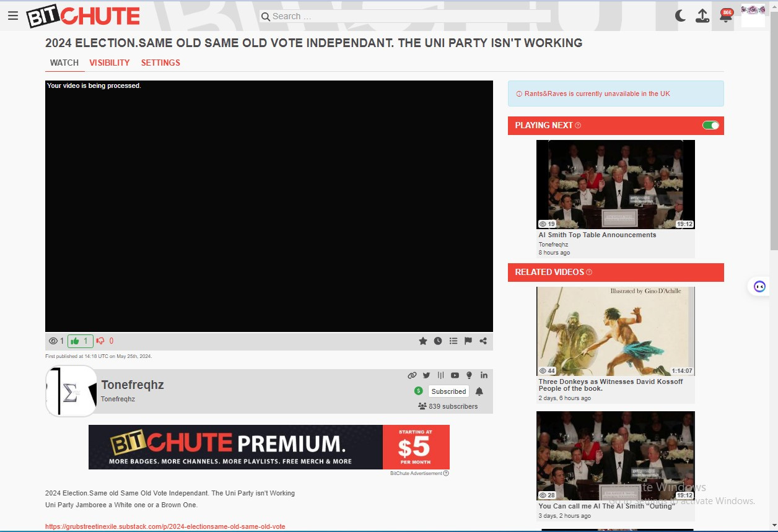Switch to the SETTINGS tab
778x532 pixels.
coord(160,63)
